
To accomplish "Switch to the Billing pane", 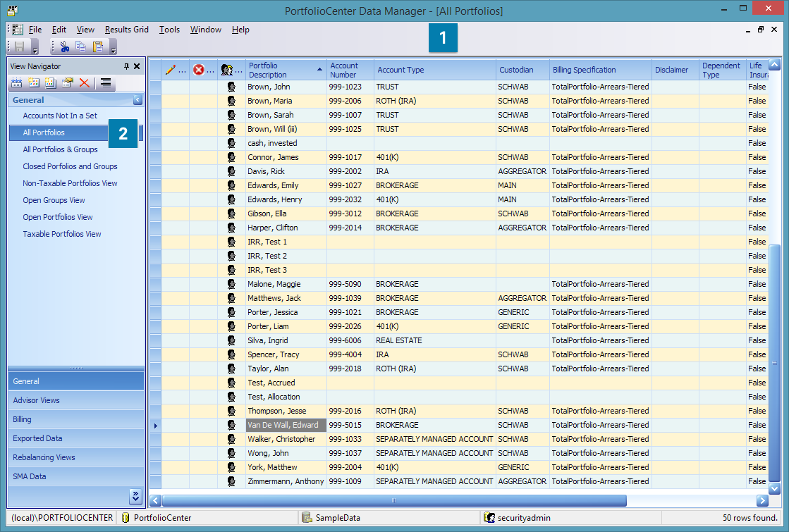I will click(76, 419).
